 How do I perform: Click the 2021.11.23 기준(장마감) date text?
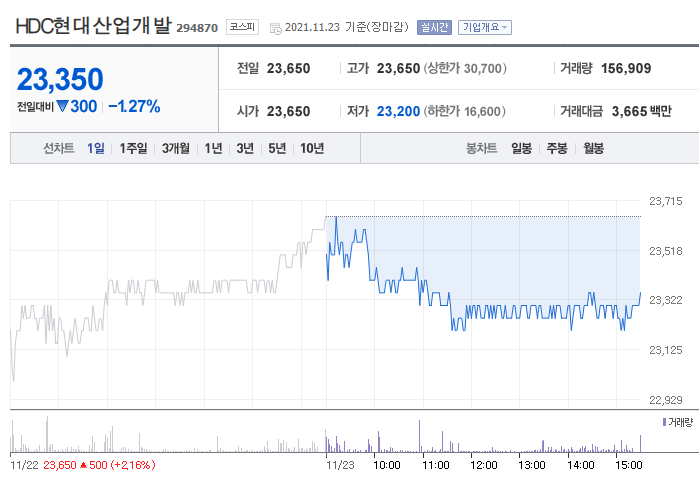point(346,27)
